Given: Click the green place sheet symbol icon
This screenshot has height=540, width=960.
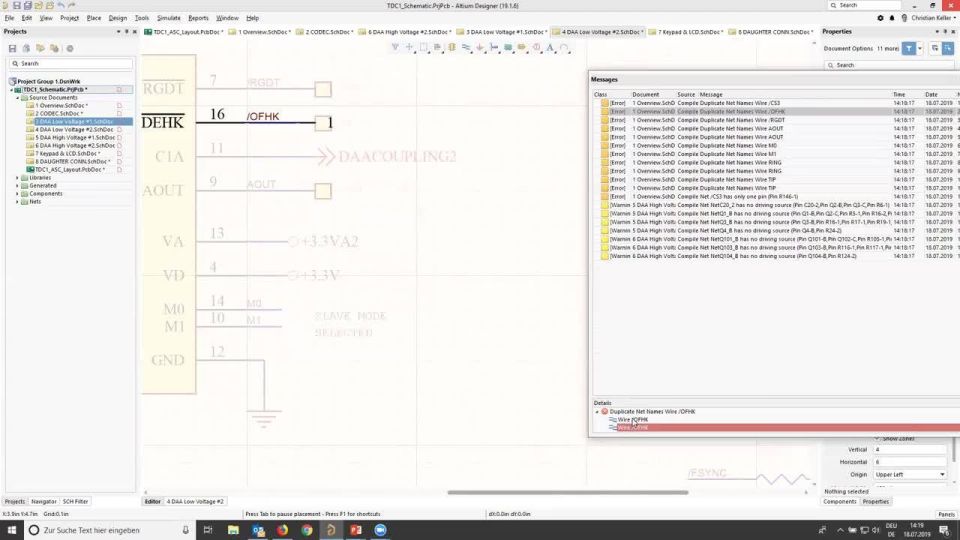Looking at the screenshot, I should [x=508, y=47].
